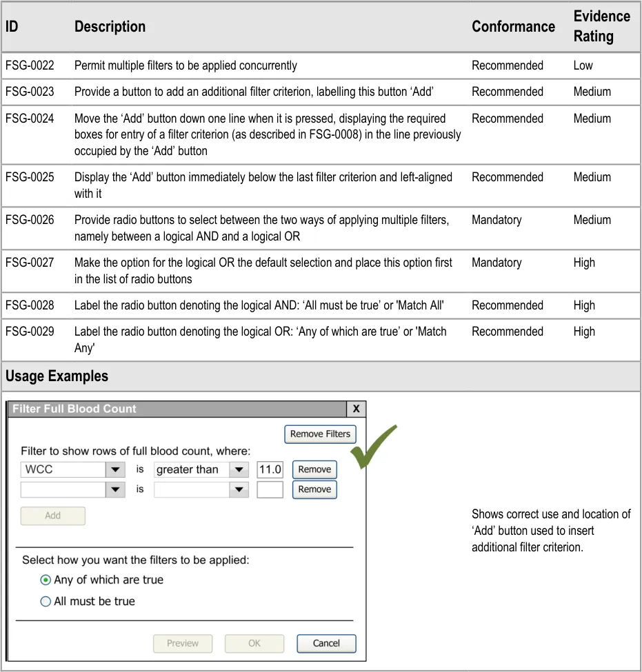The image size is (642, 672).
Task: Click the green checkmark icon
Action: [x=372, y=447]
